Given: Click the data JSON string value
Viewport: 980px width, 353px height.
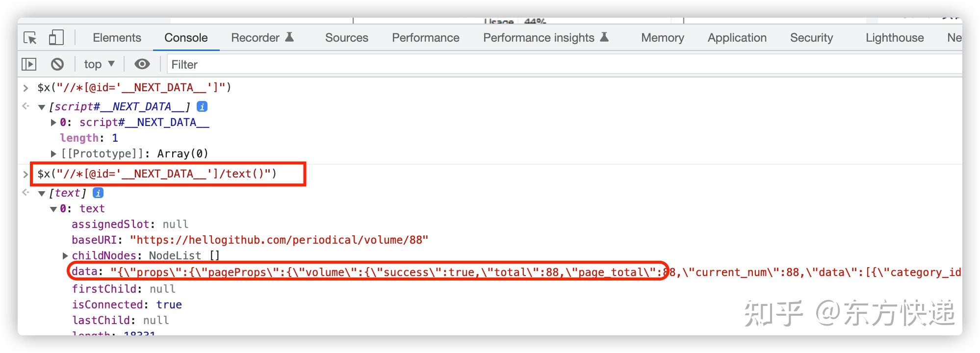Looking at the screenshot, I should tap(536, 272).
